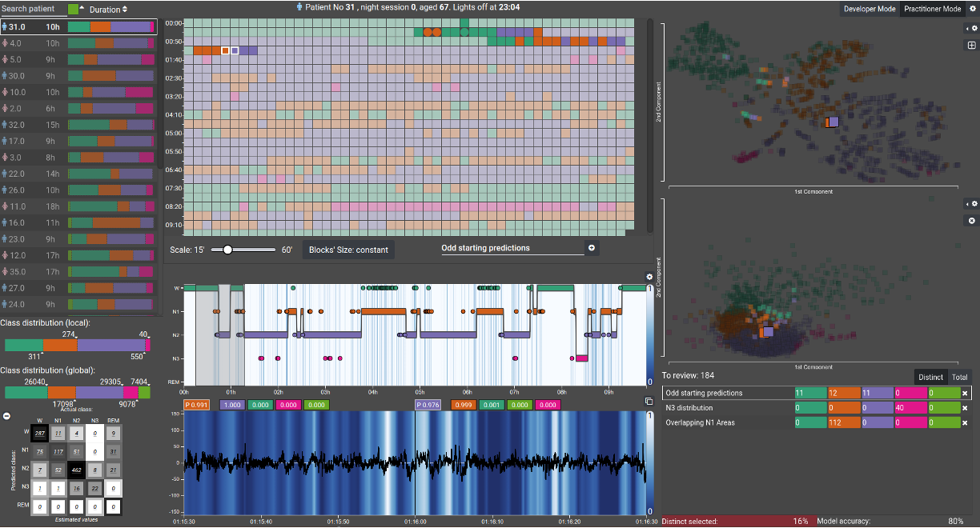
Task: Switch to Practitioner Mode
Action: 933,9
